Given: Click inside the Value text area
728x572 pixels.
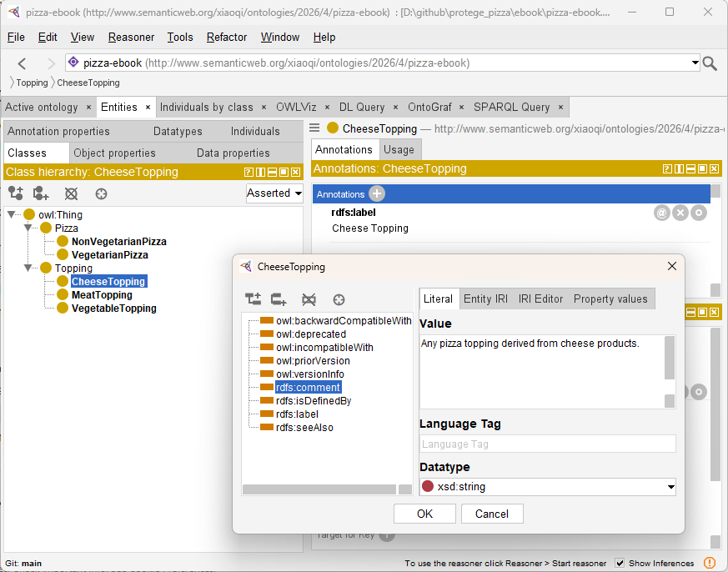Looking at the screenshot, I should 542,371.
